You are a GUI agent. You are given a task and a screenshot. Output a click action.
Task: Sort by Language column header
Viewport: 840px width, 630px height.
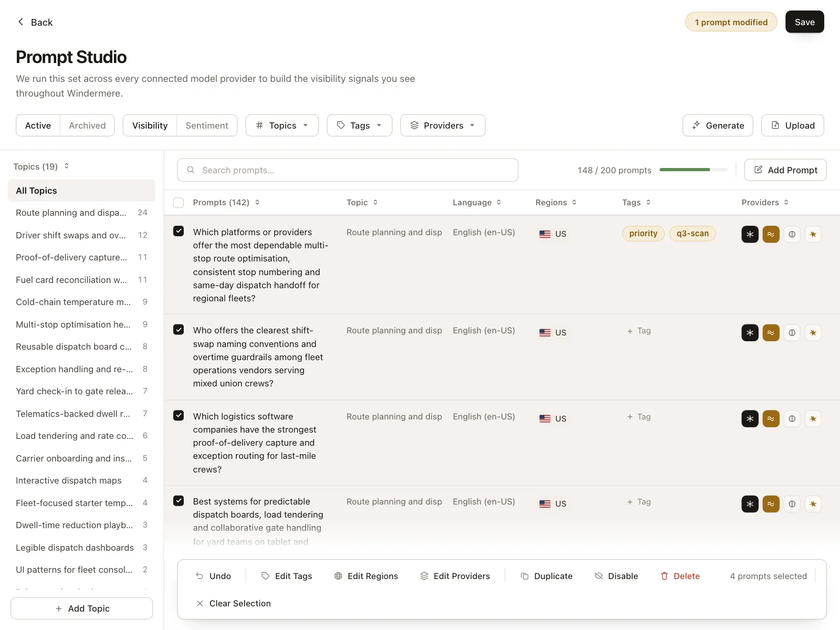tap(477, 203)
